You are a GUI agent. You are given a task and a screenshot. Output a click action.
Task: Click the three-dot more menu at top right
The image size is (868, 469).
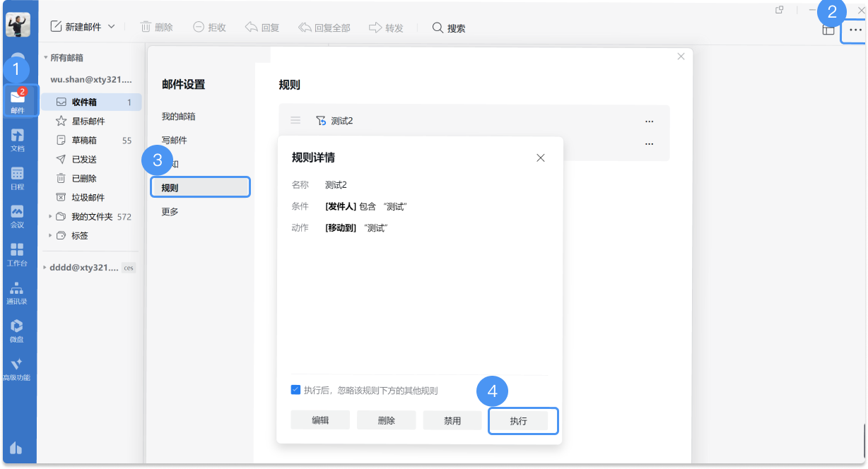pos(855,30)
